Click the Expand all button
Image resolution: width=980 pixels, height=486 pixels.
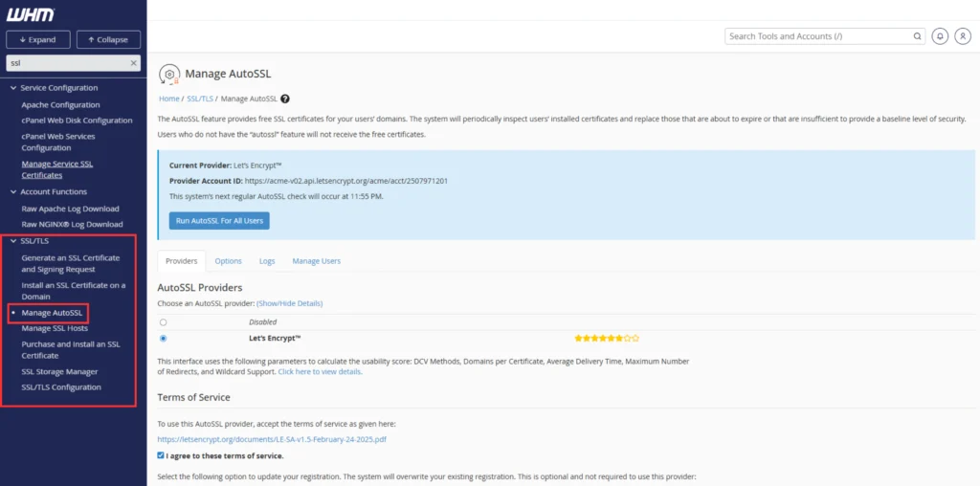[38, 39]
